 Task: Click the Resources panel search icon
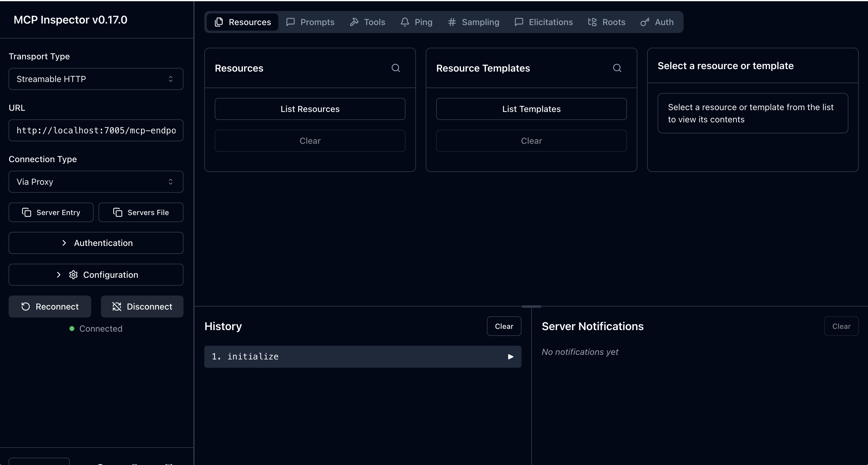click(395, 68)
